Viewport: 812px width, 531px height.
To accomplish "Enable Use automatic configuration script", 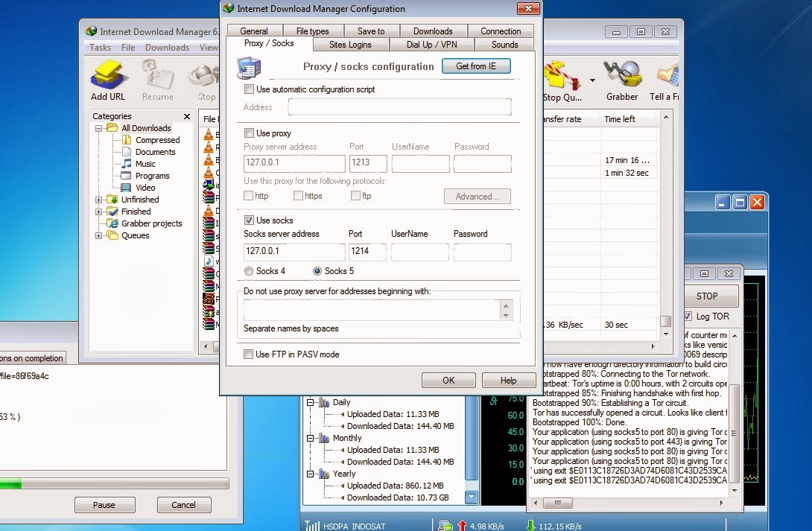I will point(249,89).
